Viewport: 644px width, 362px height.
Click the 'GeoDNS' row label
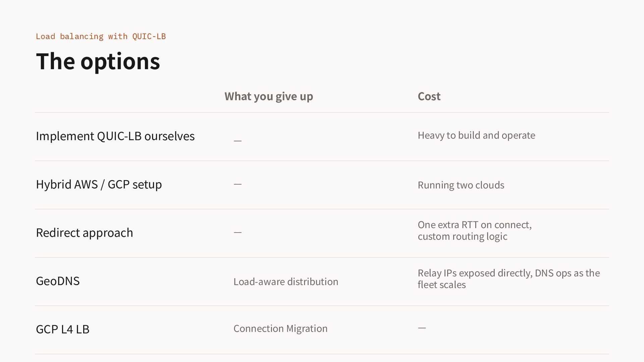click(58, 281)
